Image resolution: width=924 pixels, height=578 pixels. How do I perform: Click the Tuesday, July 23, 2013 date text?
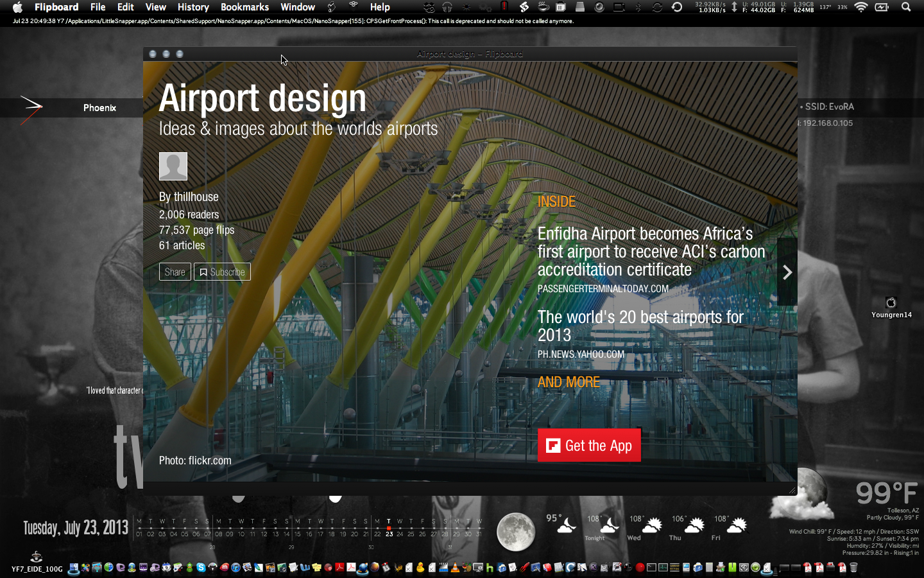76,528
